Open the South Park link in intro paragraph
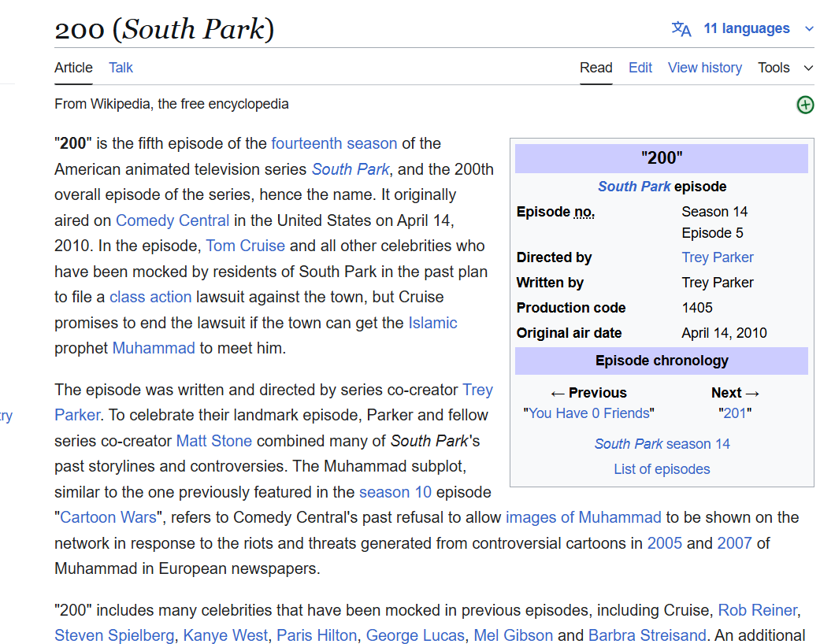This screenshot has height=644, width=820. point(351,169)
